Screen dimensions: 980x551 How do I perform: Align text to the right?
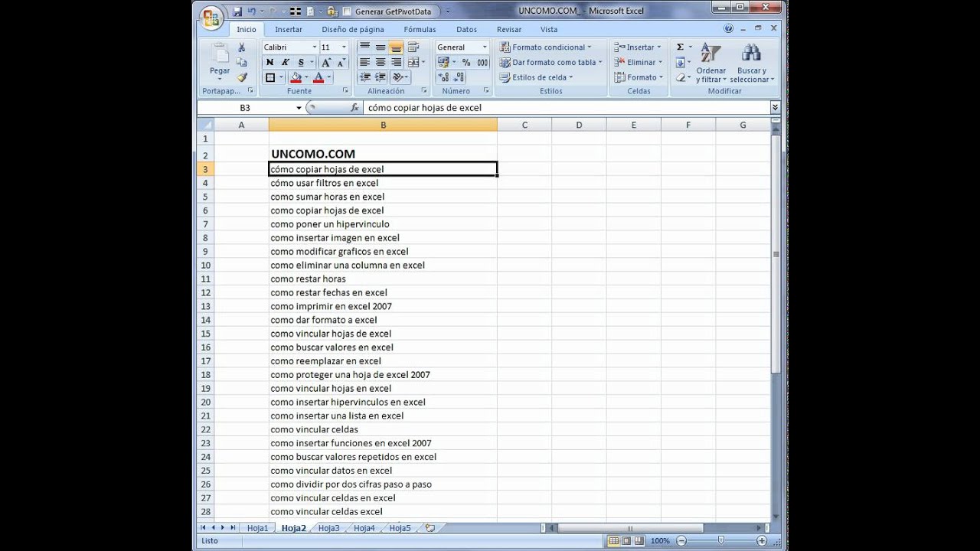(x=396, y=62)
